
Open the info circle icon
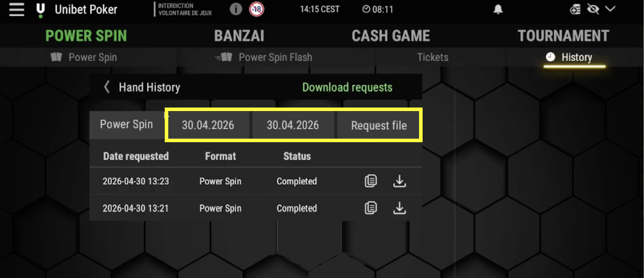click(x=236, y=9)
